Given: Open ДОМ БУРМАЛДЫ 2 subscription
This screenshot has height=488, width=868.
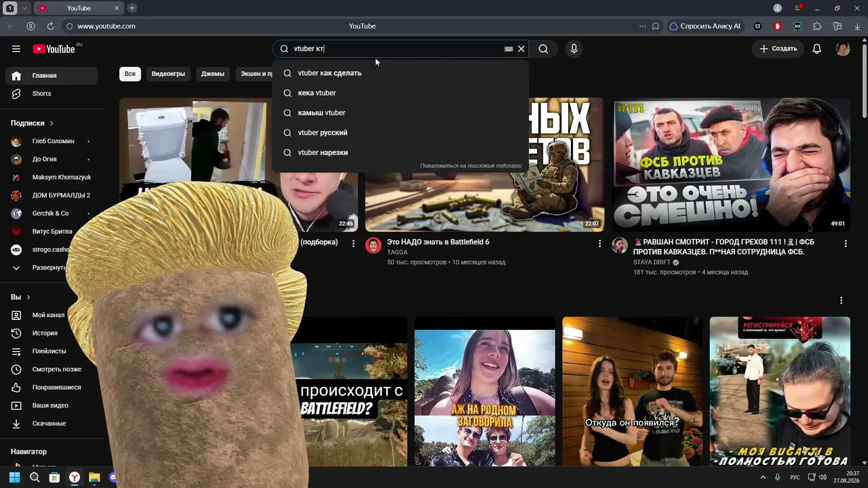Looking at the screenshot, I should pos(52,195).
